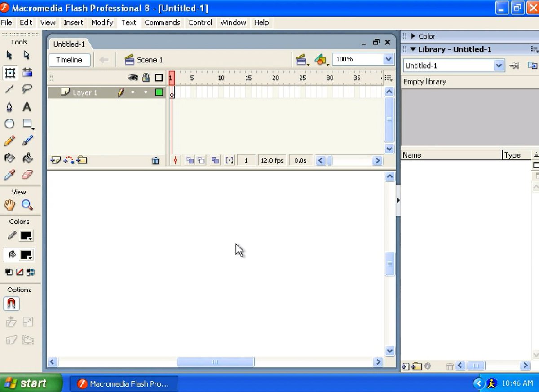Create new symbol in Library panel
The width and height of the screenshot is (539, 392).
coord(406,366)
